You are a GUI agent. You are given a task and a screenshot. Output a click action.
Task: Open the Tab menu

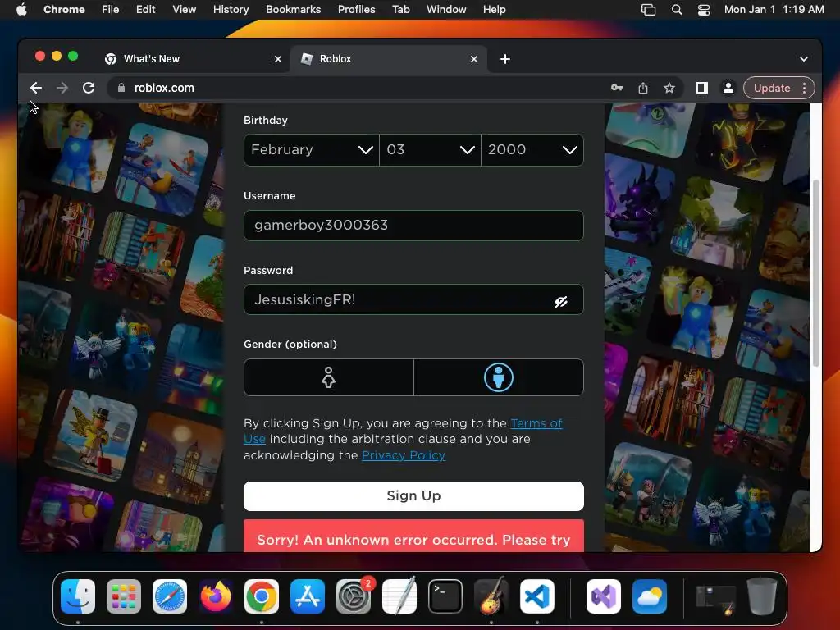click(400, 10)
